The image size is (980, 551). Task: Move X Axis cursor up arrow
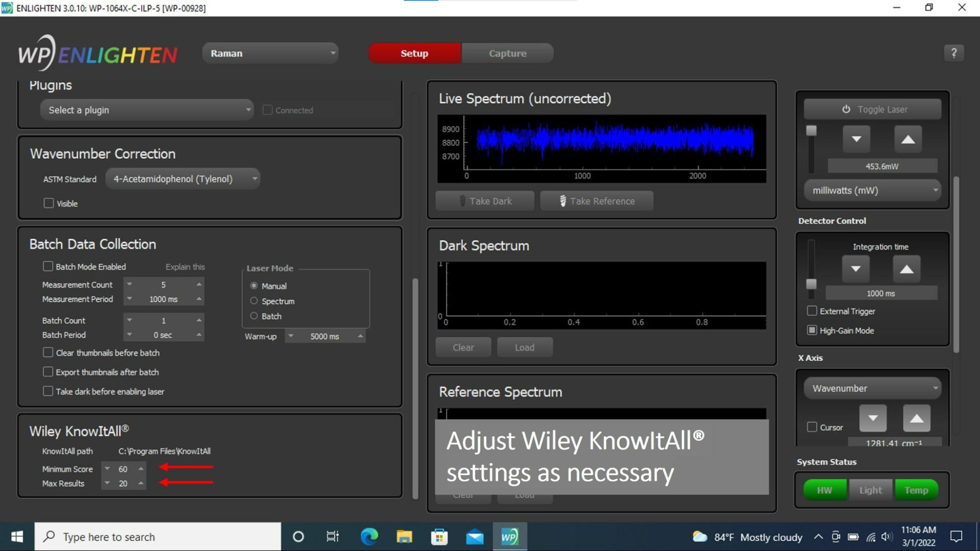[x=916, y=419]
